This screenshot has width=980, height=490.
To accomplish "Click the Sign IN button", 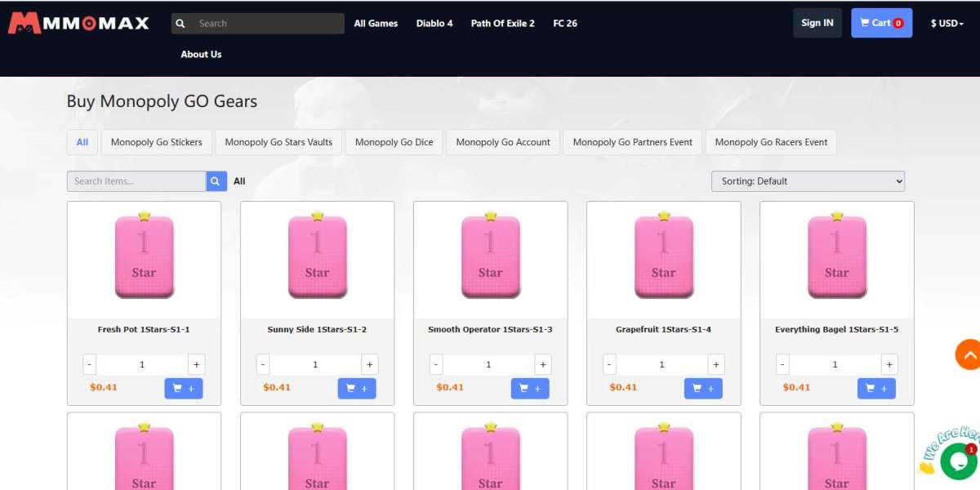I will point(817,23).
